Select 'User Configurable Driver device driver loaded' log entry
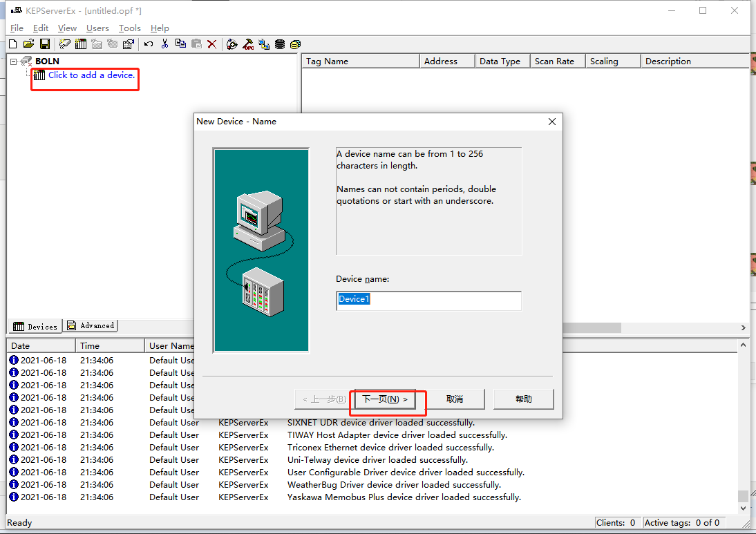Image resolution: width=756 pixels, height=534 pixels. point(406,473)
